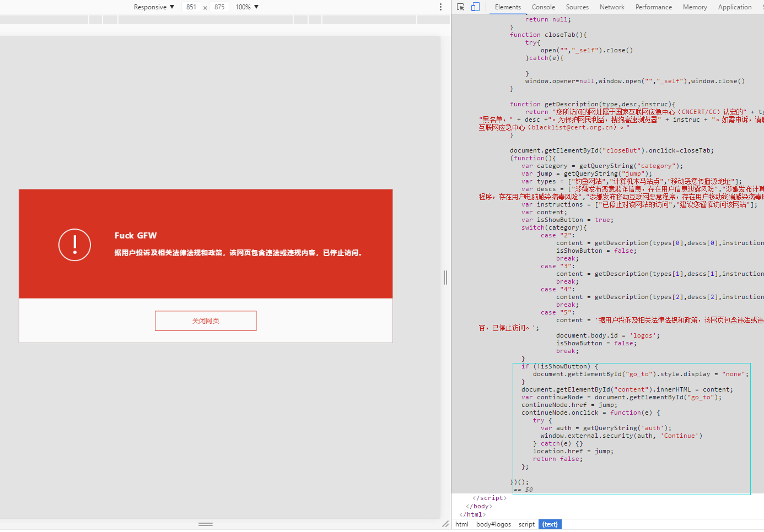Click the 关闭网页 button
The width and height of the screenshot is (764, 532).
coord(206,321)
